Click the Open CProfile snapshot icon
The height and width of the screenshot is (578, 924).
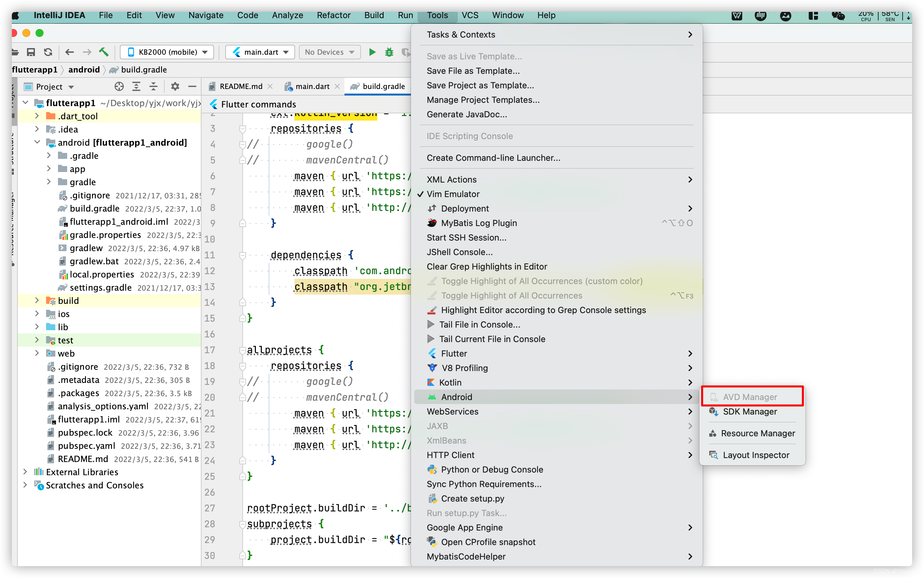pos(432,542)
